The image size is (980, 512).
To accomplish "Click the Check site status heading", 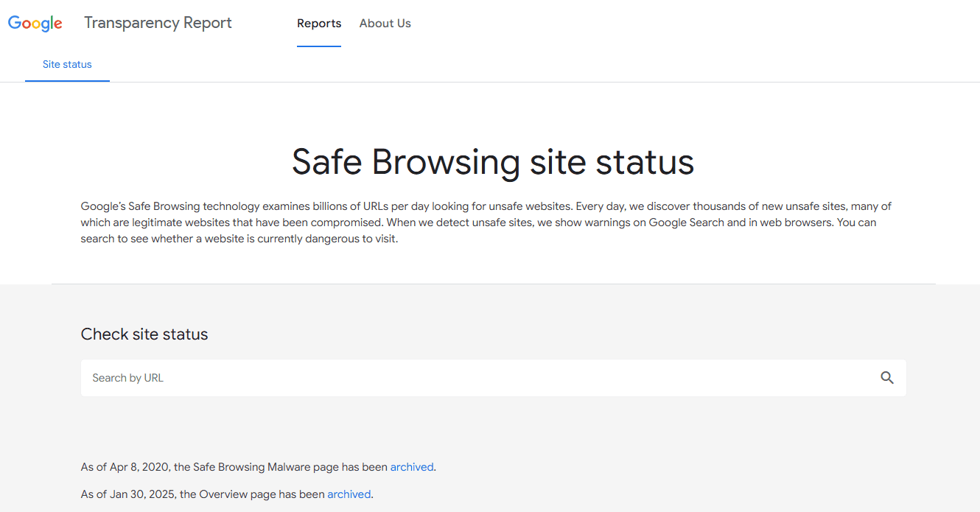I will coord(144,334).
